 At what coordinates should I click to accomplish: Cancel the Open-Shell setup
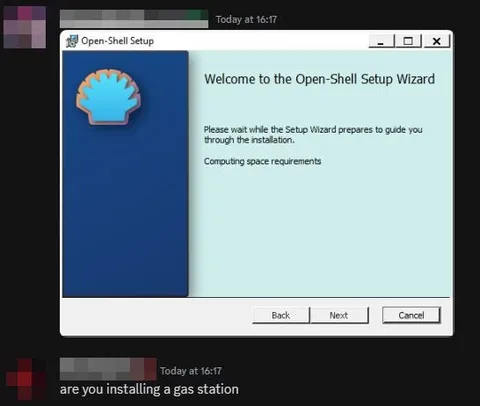tap(411, 315)
